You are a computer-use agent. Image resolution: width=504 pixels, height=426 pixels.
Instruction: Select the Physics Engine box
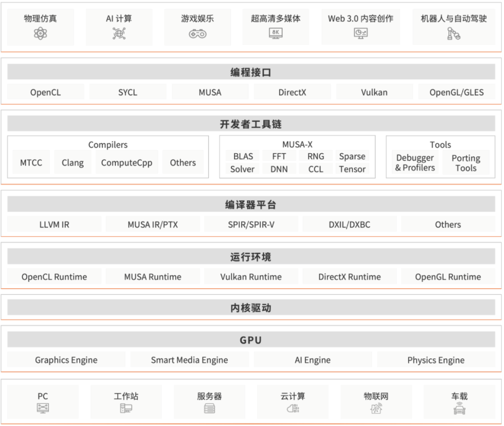436,359
